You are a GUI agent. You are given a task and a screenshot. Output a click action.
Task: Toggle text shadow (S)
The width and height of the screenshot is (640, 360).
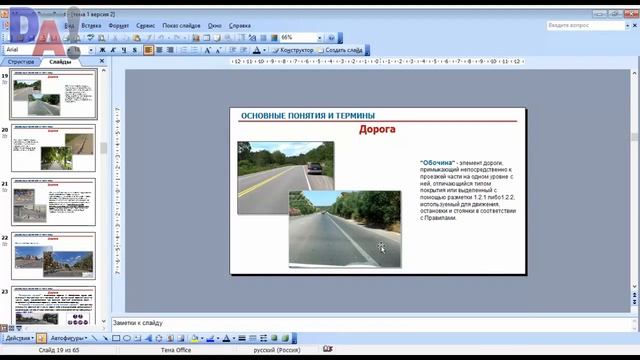coord(134,50)
